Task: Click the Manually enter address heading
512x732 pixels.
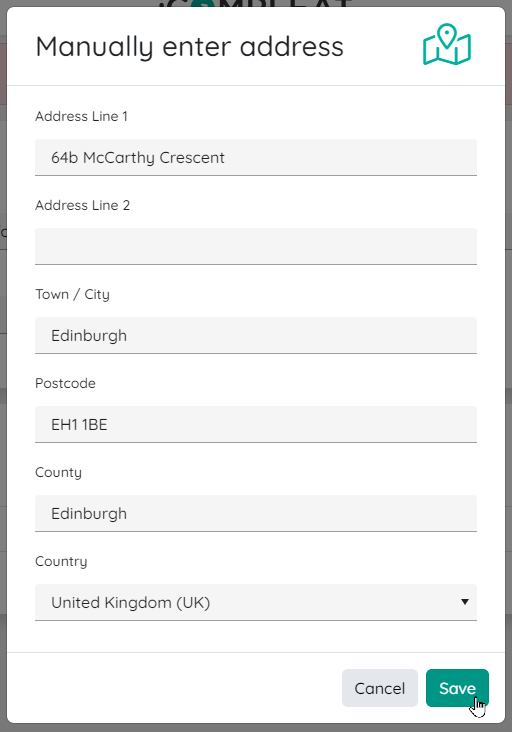Action: (189, 47)
